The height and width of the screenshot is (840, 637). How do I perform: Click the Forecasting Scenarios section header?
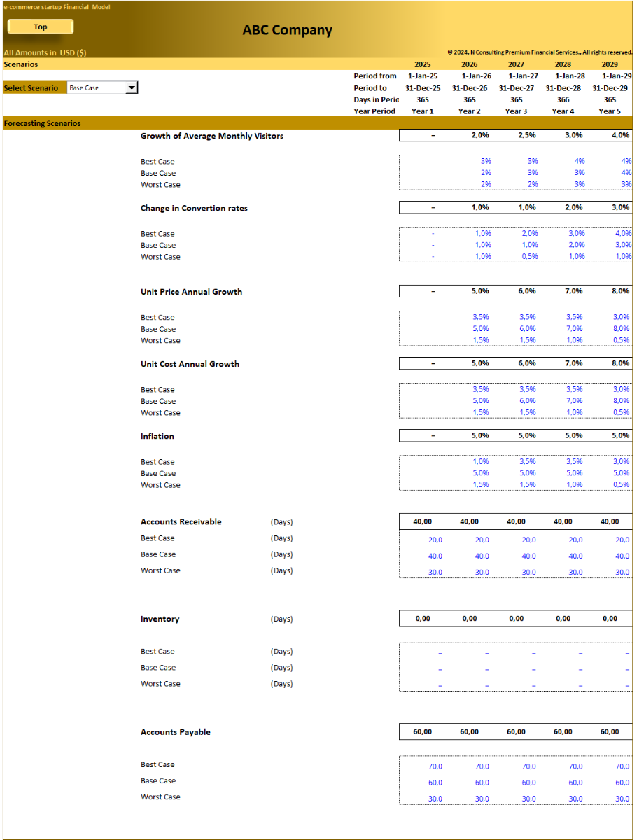(42, 123)
